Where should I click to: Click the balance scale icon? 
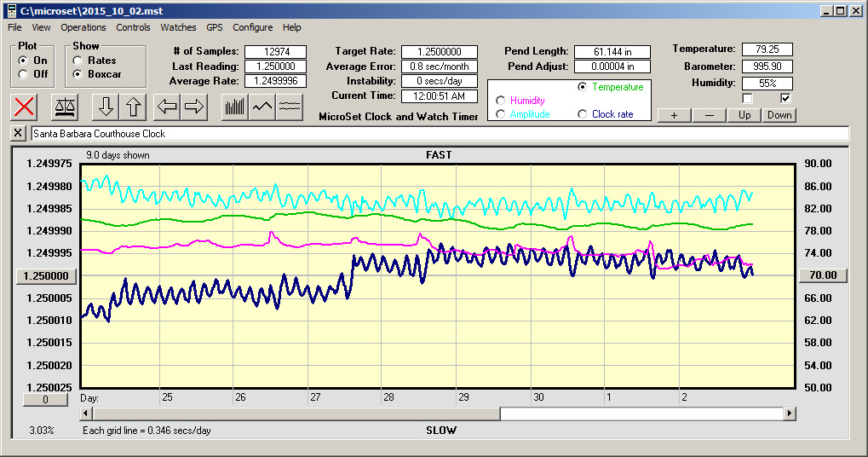point(65,107)
